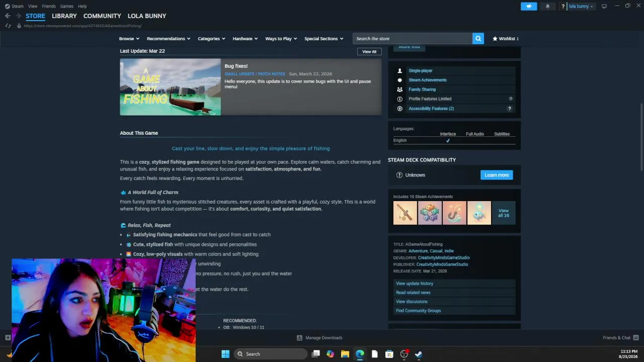This screenshot has height=362, width=644.
Task: Click the Profile Features Limited info icon
Action: pyautogui.click(x=400, y=99)
